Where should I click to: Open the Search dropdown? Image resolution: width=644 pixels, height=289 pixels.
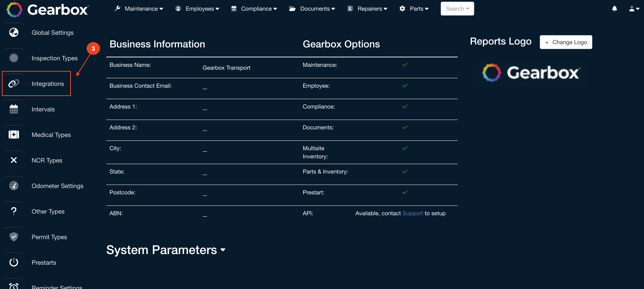pyautogui.click(x=457, y=9)
